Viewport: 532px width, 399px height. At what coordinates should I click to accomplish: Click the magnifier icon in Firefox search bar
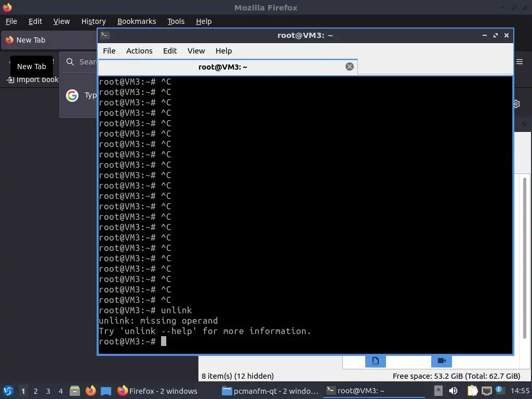tap(70, 62)
